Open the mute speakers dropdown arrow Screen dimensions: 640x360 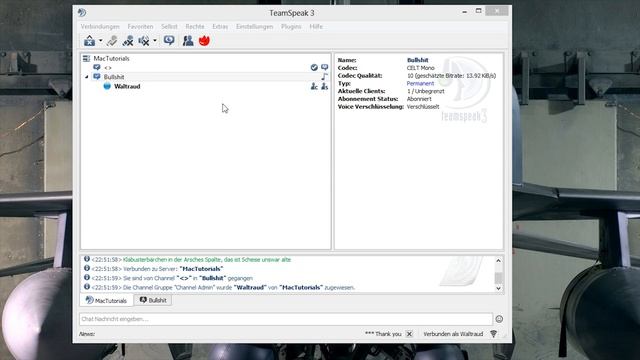155,41
